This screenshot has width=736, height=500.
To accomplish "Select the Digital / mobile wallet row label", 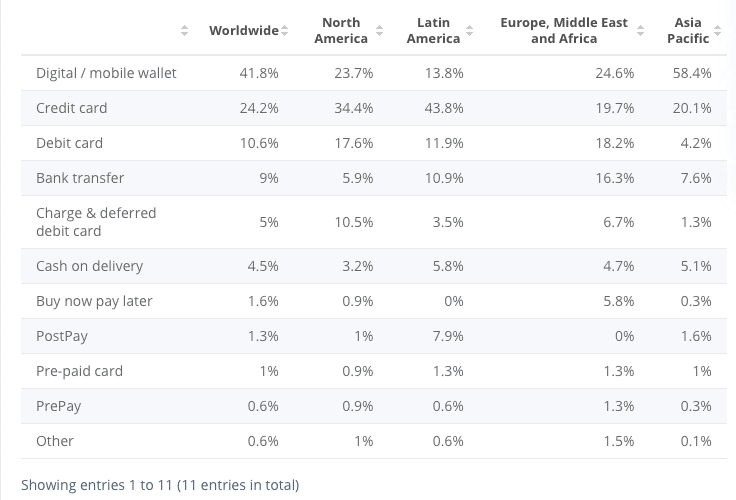I will click(x=106, y=73).
